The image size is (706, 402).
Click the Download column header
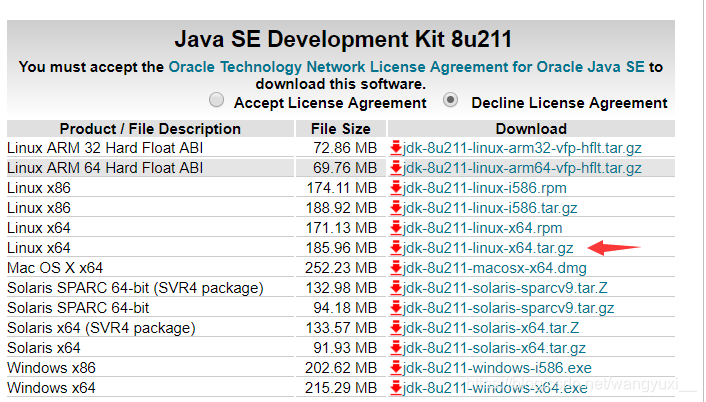(531, 129)
